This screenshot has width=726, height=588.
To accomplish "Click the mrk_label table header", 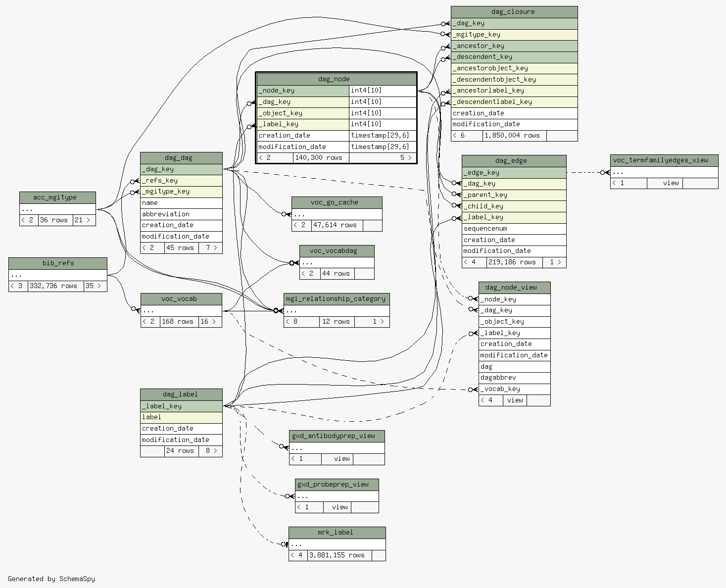I will point(337,533).
